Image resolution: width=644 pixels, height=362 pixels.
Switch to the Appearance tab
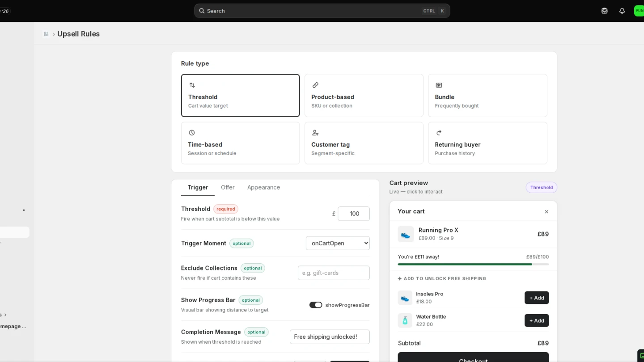point(263,187)
